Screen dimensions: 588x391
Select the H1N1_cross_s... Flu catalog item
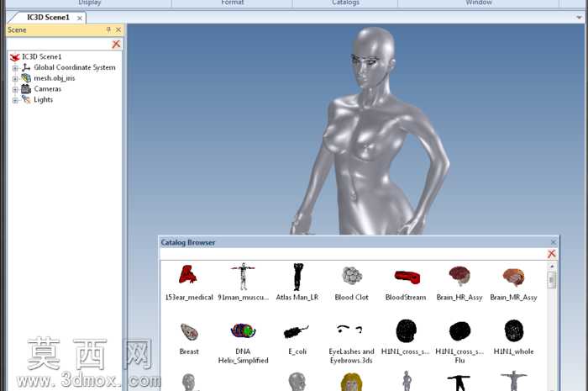click(459, 342)
